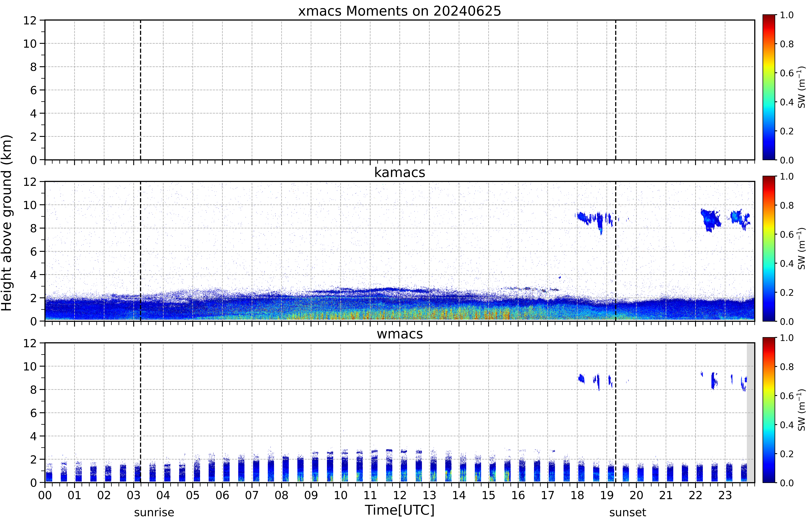812x524 pixels.
Task: Click the '0.6' tick on xmacs colorbar
Action: [x=787, y=73]
